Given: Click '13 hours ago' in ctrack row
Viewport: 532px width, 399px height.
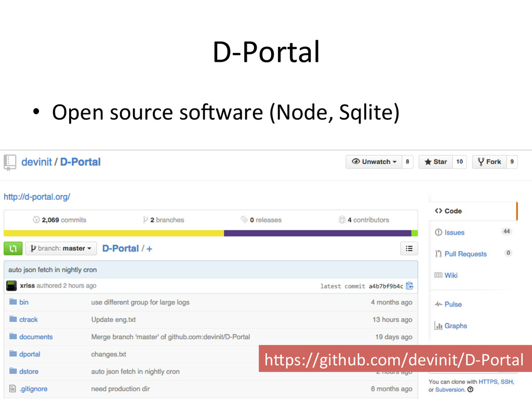Looking at the screenshot, I should tap(392, 320).
